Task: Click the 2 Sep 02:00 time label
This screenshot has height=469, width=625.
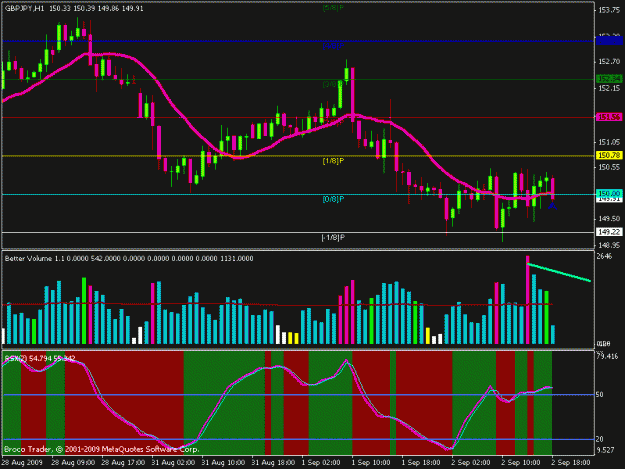Action: click(x=471, y=463)
